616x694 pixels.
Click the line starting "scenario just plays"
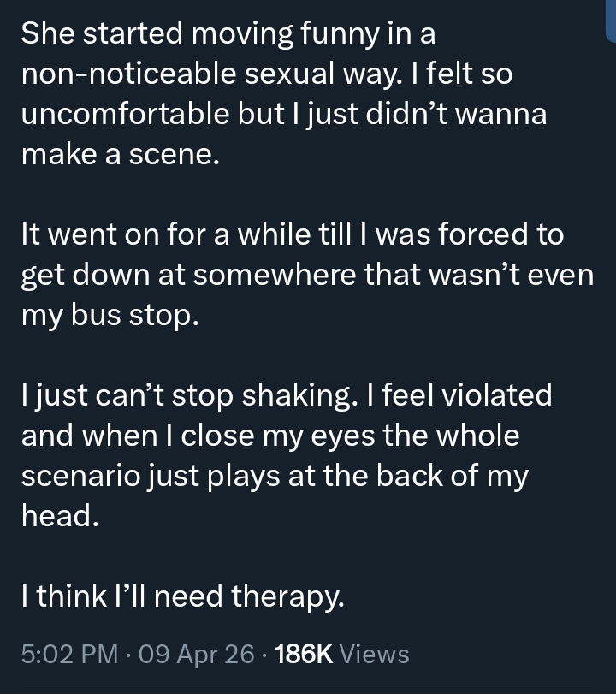274,477
